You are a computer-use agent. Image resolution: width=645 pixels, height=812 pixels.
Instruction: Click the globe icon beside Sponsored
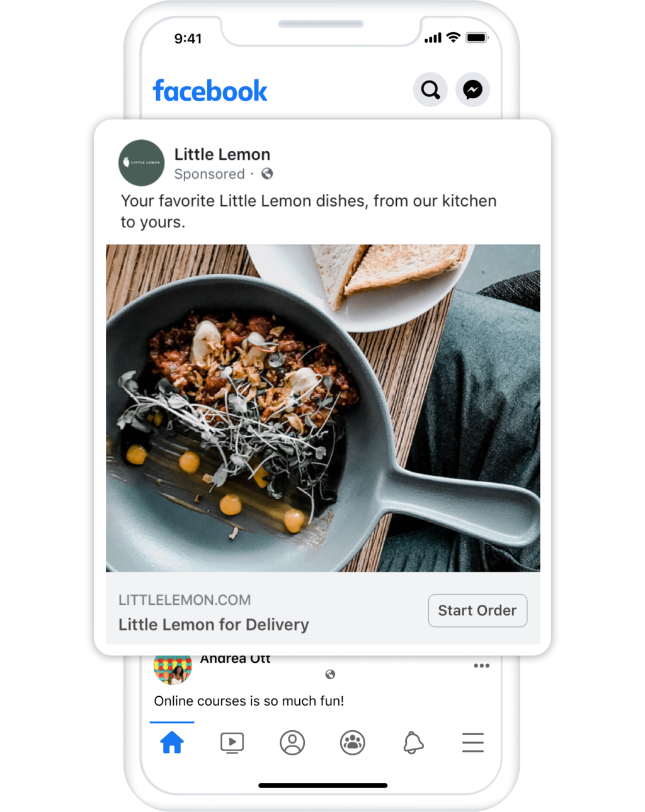(x=267, y=174)
